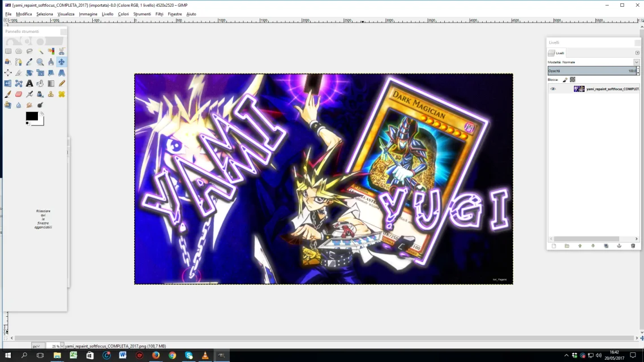Select the Cage Transform tool
The height and width of the screenshot is (362, 644).
point(19,83)
